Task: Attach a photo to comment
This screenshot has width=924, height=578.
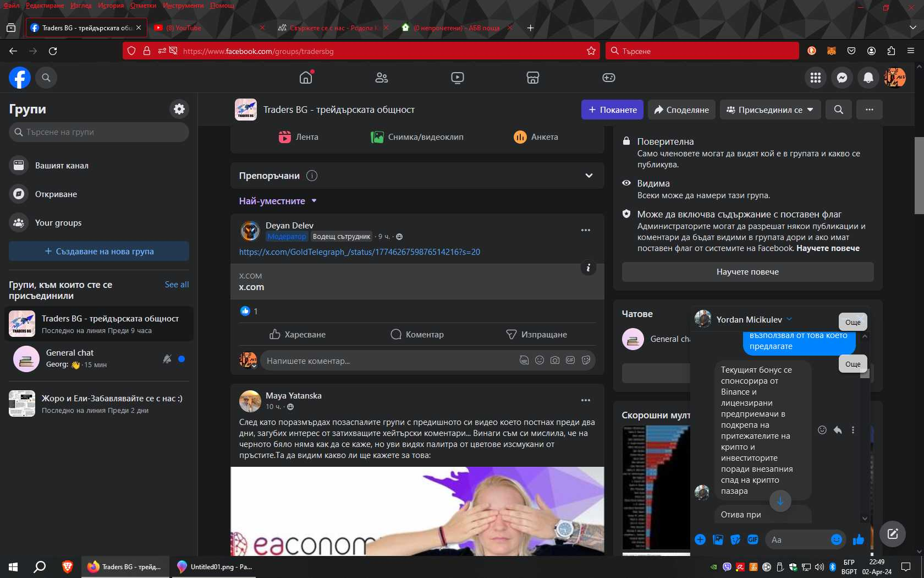Action: tap(555, 360)
